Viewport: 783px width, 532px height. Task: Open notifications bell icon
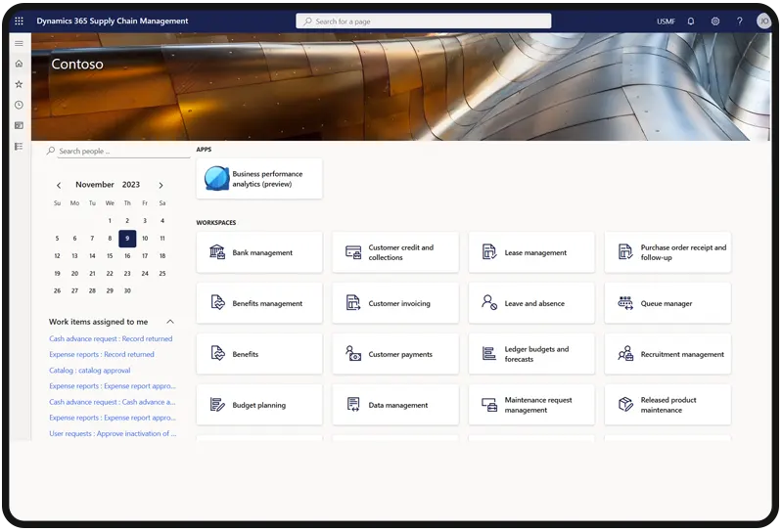click(x=691, y=21)
